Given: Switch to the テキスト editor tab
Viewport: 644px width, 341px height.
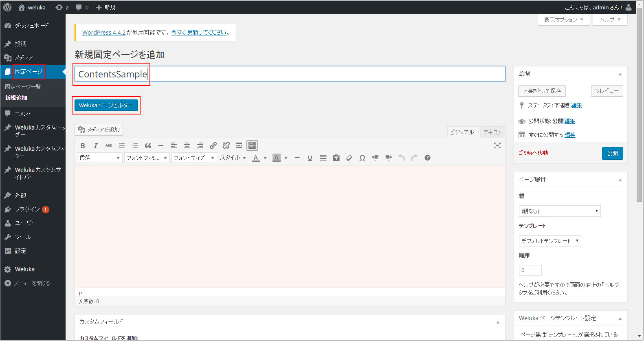Looking at the screenshot, I should pos(492,132).
